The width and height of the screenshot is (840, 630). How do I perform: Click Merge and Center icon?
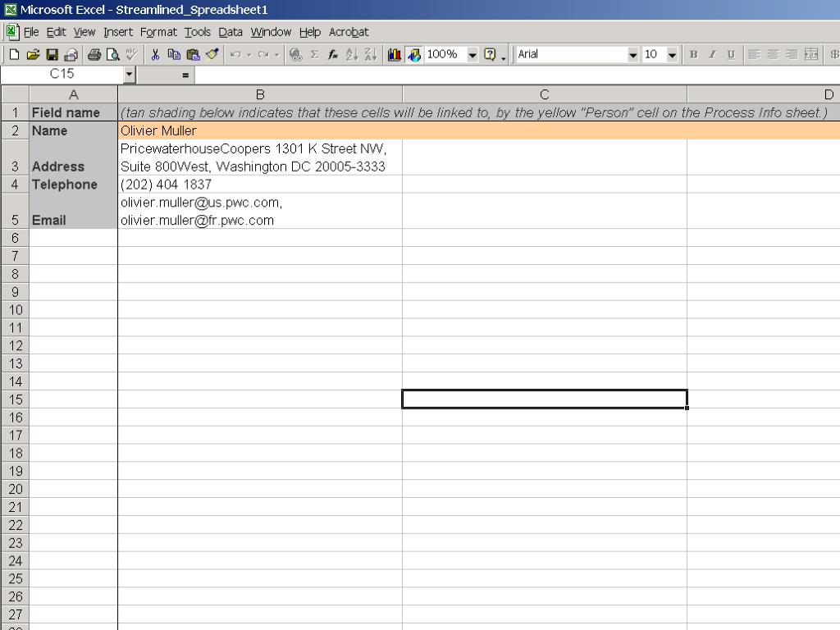[x=811, y=54]
